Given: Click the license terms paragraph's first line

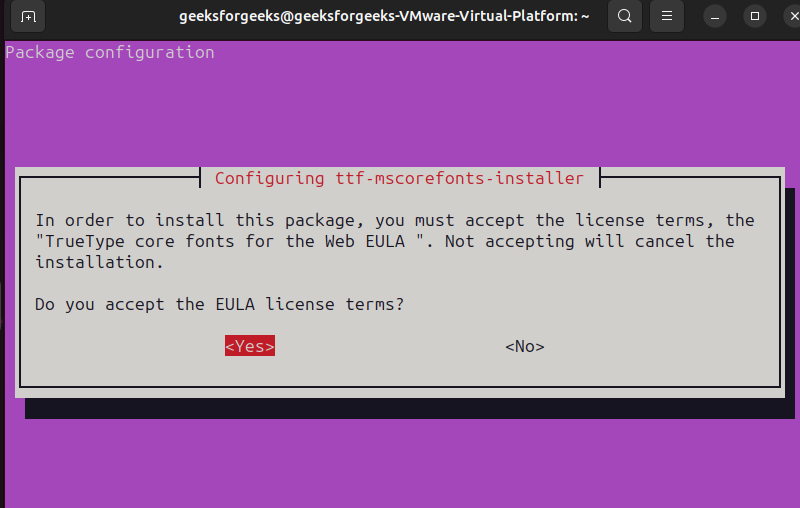Looking at the screenshot, I should point(394,220).
